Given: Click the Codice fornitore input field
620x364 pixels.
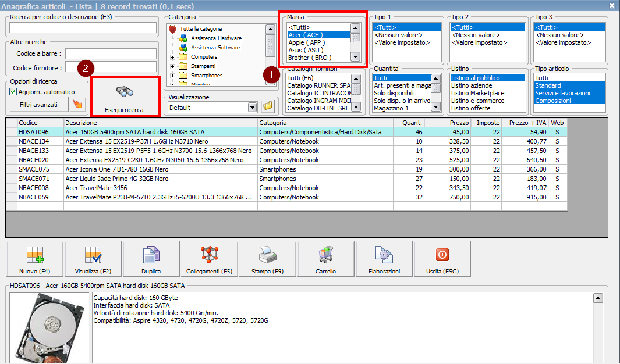Looking at the screenshot, I should [111, 67].
